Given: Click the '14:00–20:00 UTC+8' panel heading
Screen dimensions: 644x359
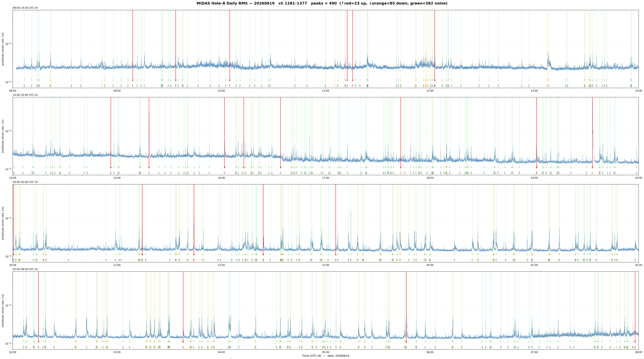Looking at the screenshot, I should pyautogui.click(x=25, y=95).
